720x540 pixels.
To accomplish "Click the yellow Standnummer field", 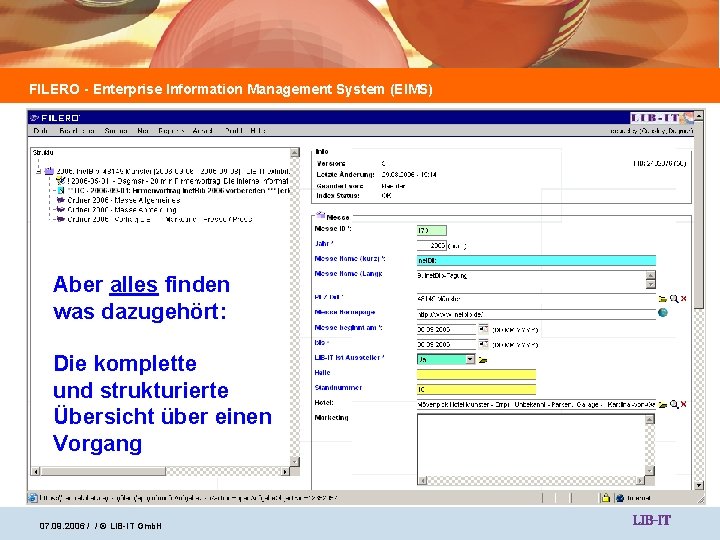I will click(x=476, y=389).
